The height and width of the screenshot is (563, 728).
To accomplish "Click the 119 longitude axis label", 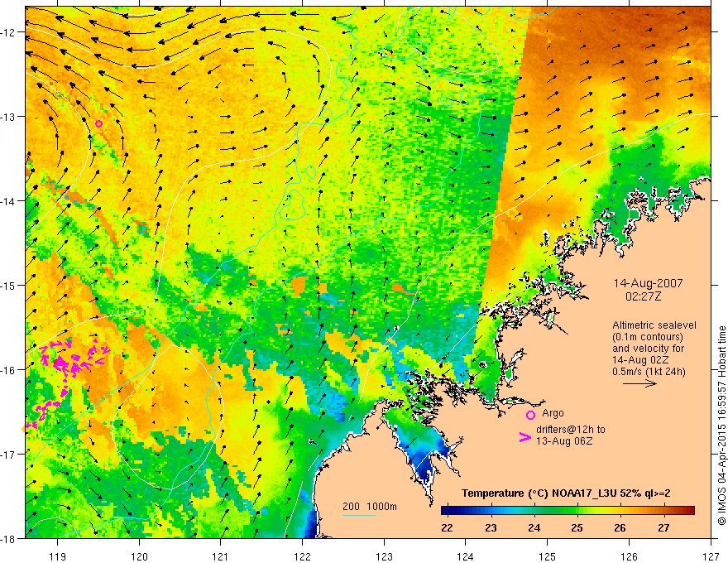I will [58, 556].
